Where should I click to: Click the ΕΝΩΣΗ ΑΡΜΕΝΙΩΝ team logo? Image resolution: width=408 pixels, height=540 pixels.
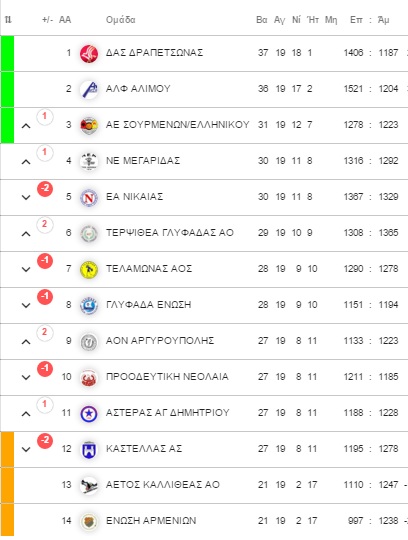point(89,521)
